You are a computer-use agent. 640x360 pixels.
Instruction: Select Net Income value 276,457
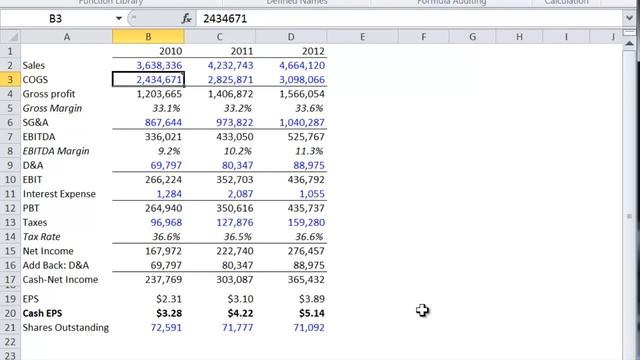tap(291, 251)
